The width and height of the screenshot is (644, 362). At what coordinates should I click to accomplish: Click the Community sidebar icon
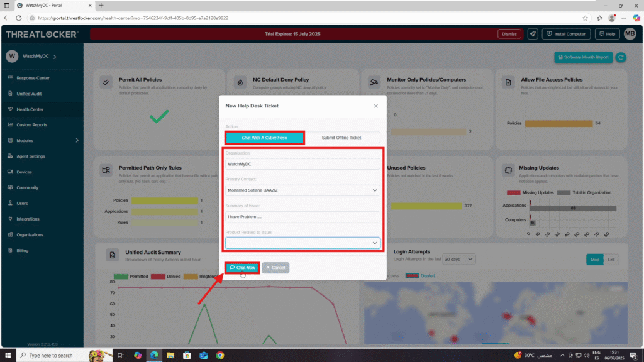10,187
